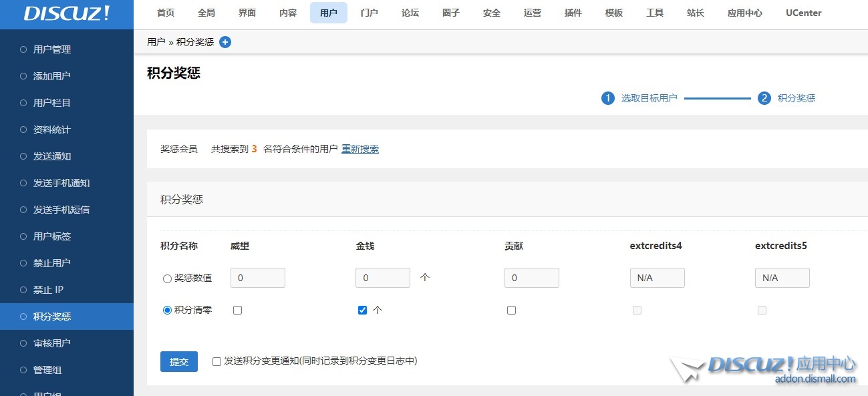Image resolution: width=868 pixels, height=396 pixels.
Task: Click the 威望 reward value field
Action: pos(257,278)
